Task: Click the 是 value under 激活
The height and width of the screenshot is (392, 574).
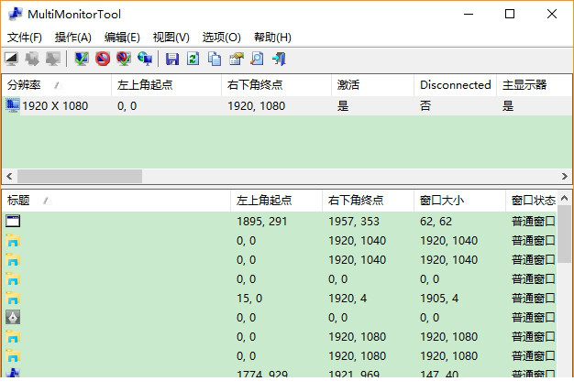Action: click(343, 106)
